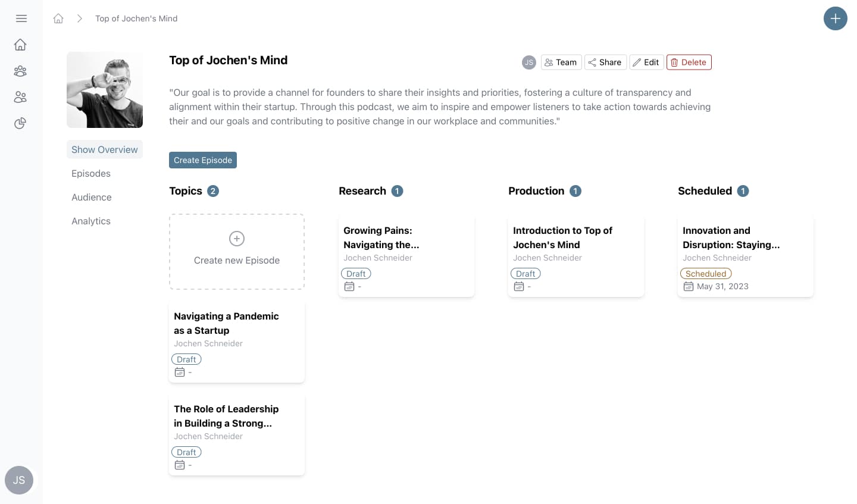Open the users icon in sidebar
Screen dimensions: 857x504
20,97
